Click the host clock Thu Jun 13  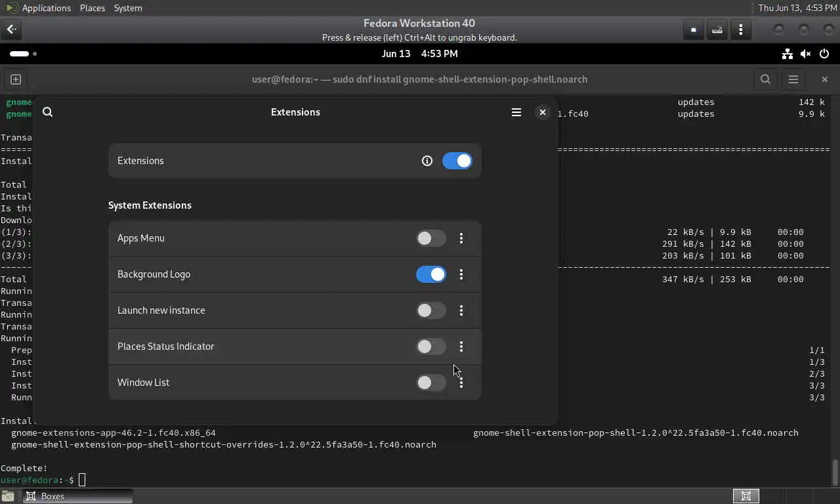pyautogui.click(x=797, y=8)
